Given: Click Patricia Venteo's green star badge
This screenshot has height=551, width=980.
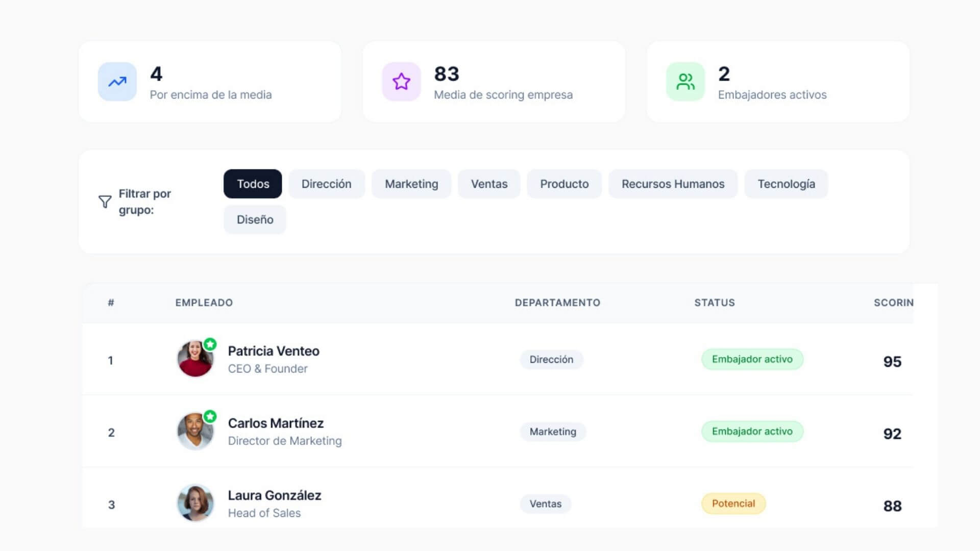Looking at the screenshot, I should [210, 344].
